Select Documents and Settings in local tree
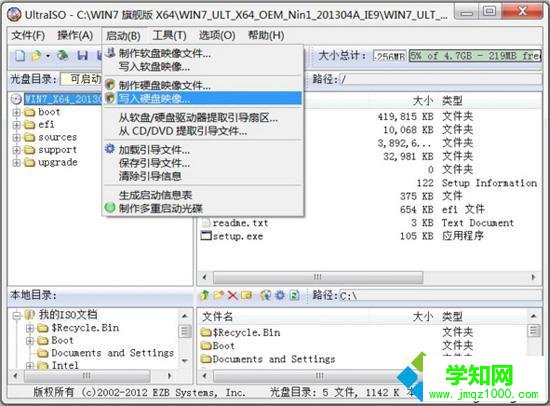Image resolution: width=550 pixels, height=406 pixels. [113, 353]
